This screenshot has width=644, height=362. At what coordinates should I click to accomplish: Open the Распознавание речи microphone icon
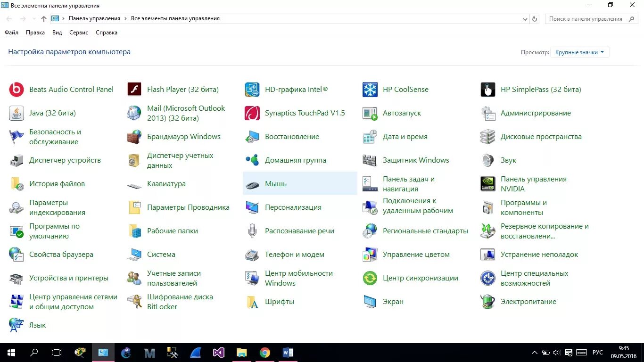pos(252,231)
